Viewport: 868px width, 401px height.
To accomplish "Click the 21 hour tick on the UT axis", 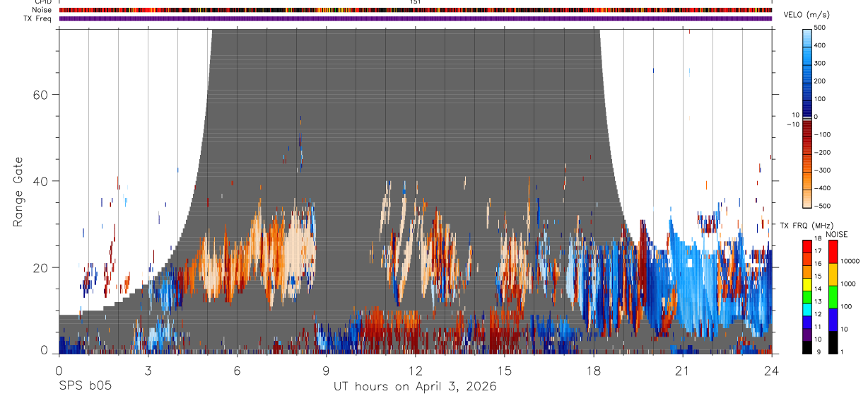I will [682, 370].
